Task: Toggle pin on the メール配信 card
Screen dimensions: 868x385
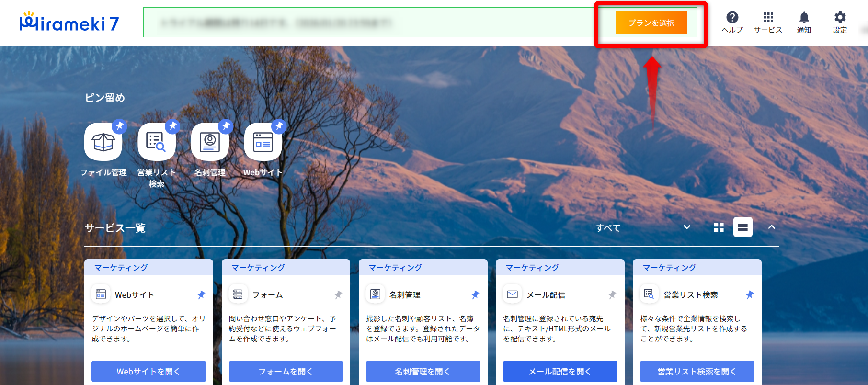Action: [612, 295]
